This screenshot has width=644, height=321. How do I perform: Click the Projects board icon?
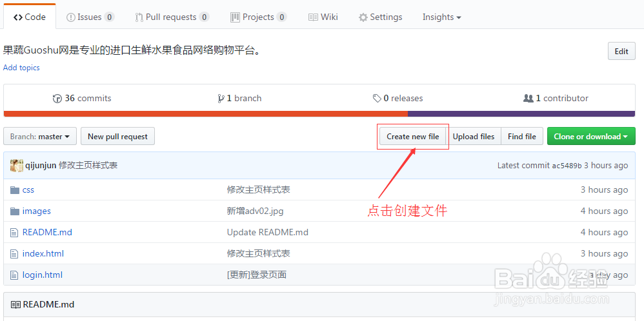pos(235,17)
